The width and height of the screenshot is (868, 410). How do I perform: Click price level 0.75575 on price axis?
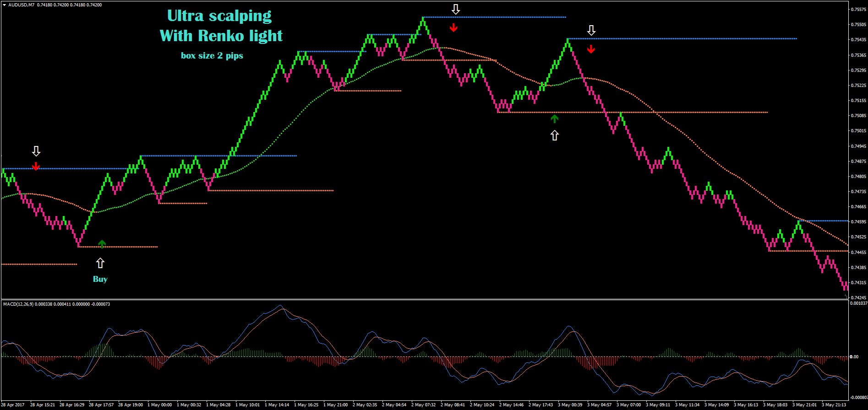pyautogui.click(x=859, y=9)
